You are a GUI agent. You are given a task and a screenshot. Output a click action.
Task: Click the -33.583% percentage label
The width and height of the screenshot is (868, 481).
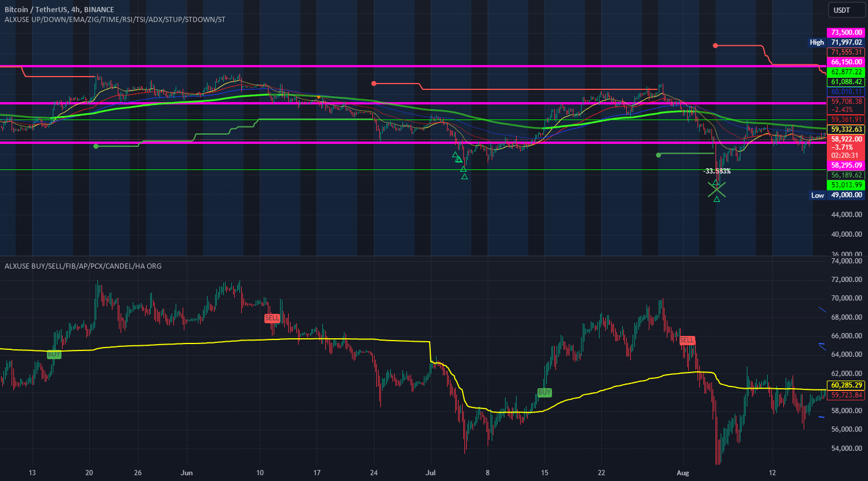point(717,171)
